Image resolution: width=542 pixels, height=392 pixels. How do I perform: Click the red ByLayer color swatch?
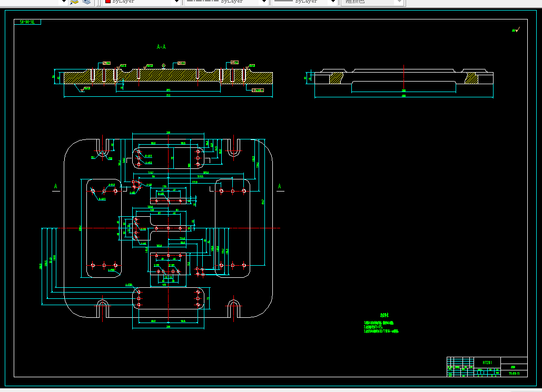click(107, 2)
